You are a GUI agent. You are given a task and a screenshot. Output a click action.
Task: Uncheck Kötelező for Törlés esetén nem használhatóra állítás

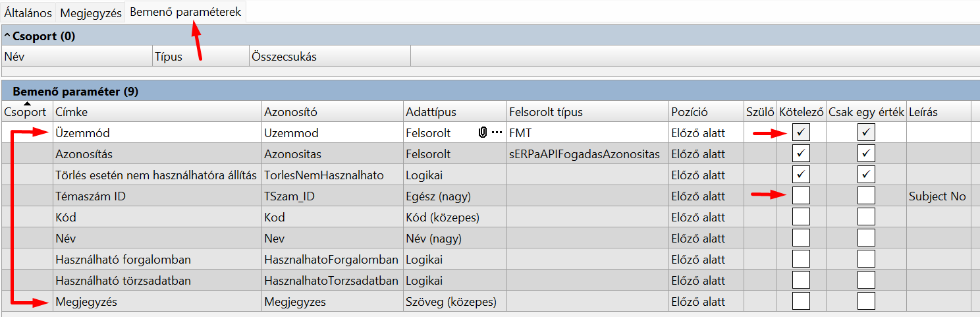801,175
